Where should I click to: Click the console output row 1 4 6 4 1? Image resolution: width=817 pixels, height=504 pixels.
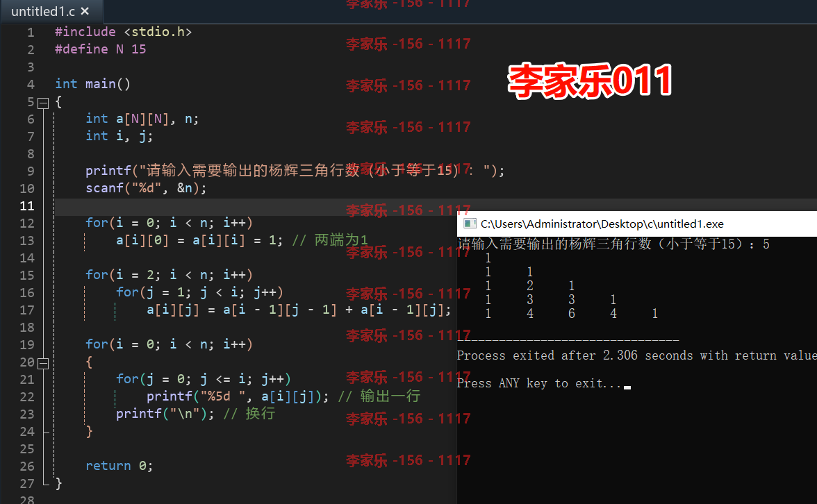(572, 314)
